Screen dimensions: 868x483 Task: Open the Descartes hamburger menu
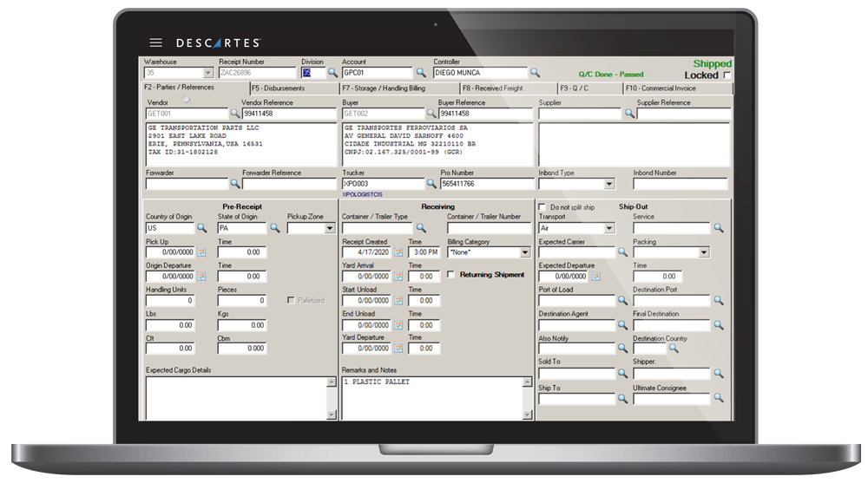(x=155, y=42)
